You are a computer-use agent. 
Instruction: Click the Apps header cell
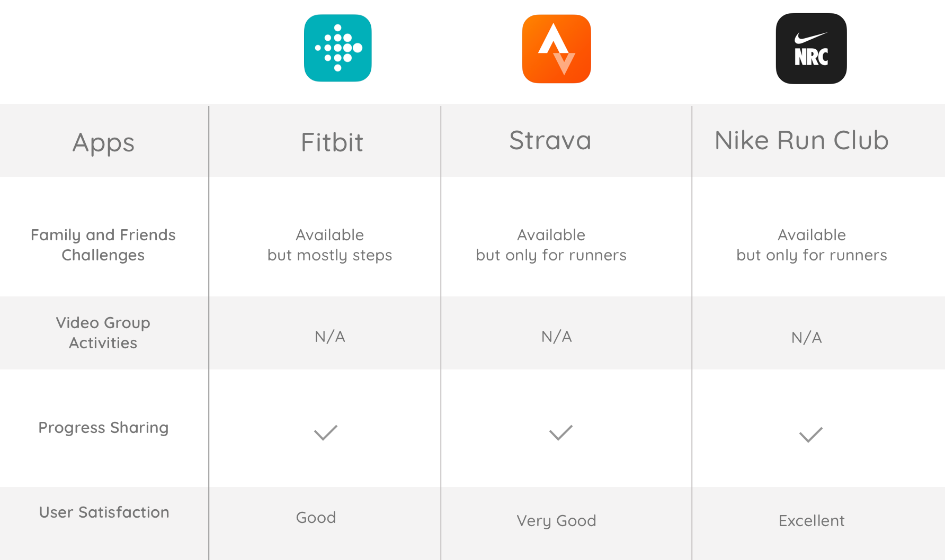[104, 143]
